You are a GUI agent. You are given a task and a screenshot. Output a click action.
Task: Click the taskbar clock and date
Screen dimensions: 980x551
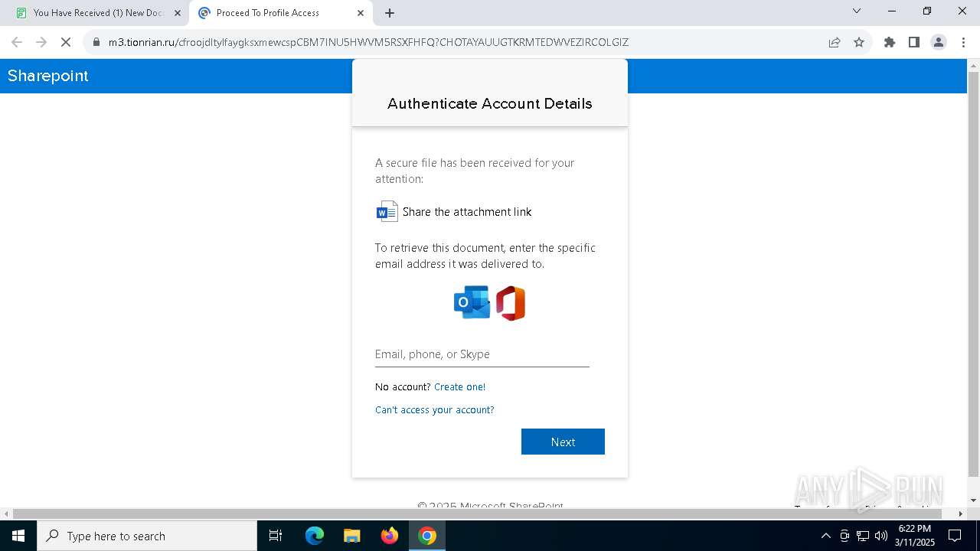[x=915, y=536]
